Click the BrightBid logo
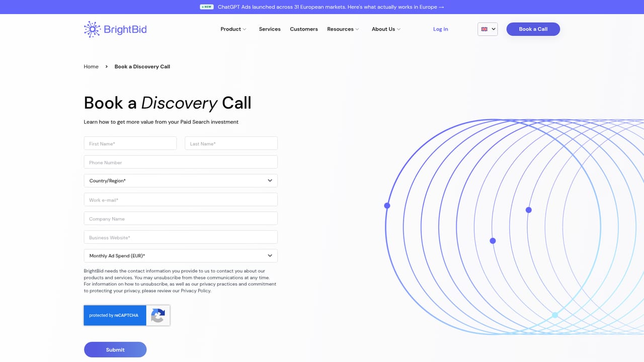 (115, 29)
